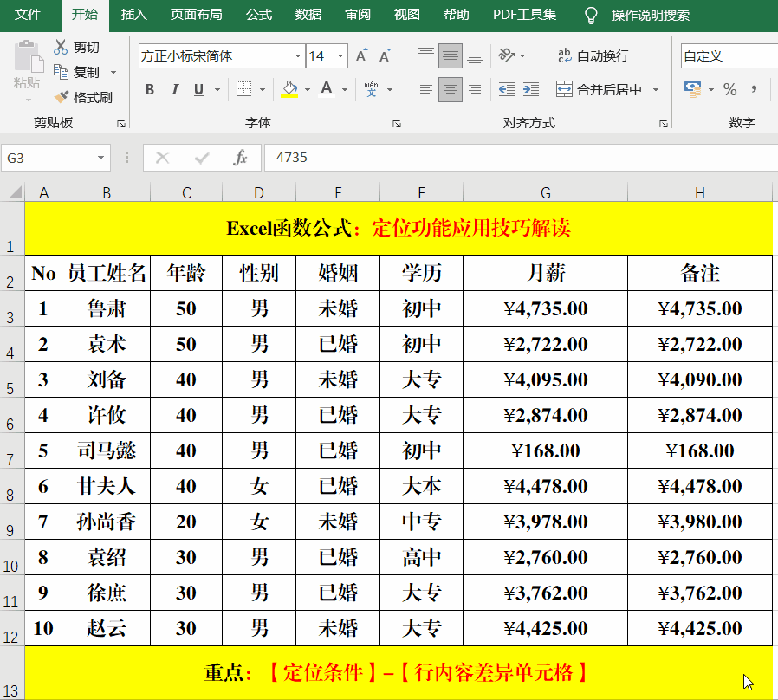Open PDF工具集 tab
The image size is (778, 700).
coord(524,15)
